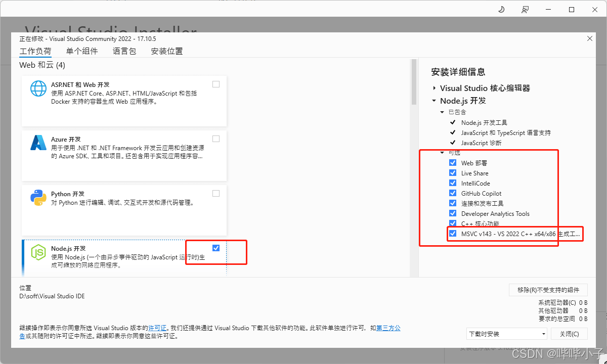Click the 要求的总空间 size entry

(563, 318)
